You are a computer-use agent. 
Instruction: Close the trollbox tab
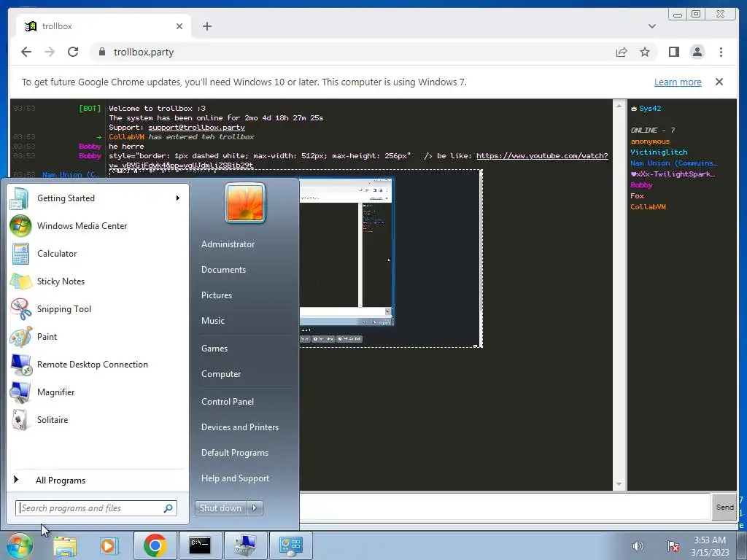179,26
